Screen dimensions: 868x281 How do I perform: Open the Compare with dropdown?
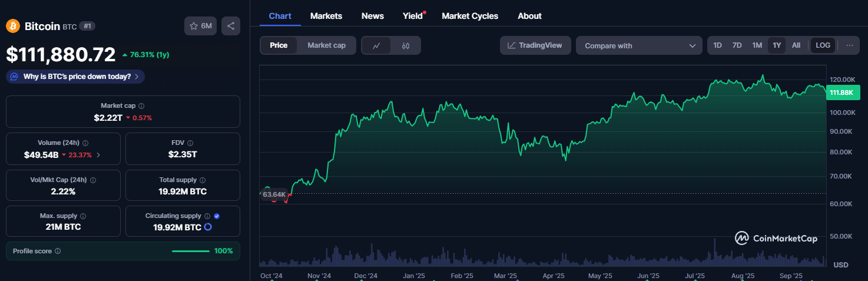[x=639, y=45]
